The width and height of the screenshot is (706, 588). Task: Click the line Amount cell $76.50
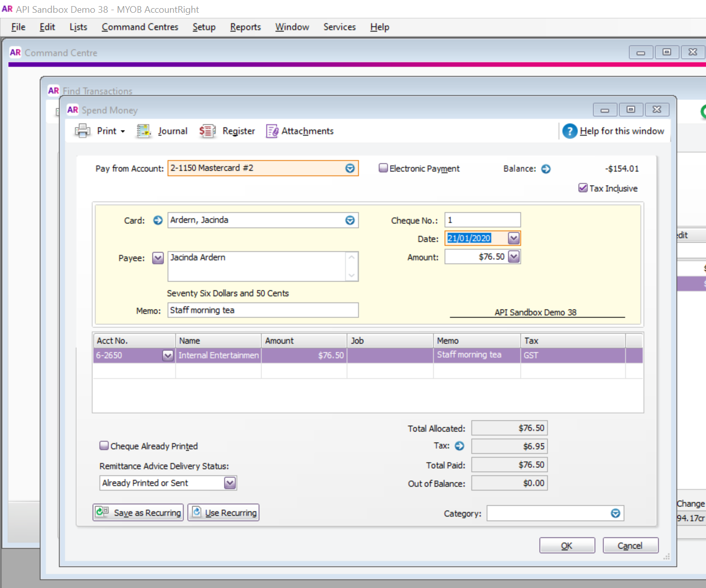point(304,355)
